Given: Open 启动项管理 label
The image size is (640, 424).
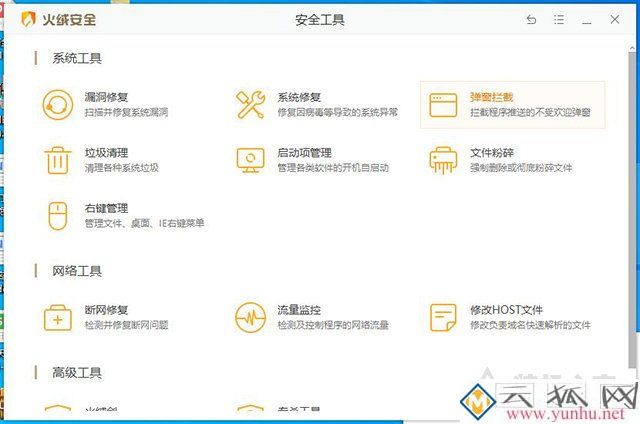Looking at the screenshot, I should click(304, 153).
